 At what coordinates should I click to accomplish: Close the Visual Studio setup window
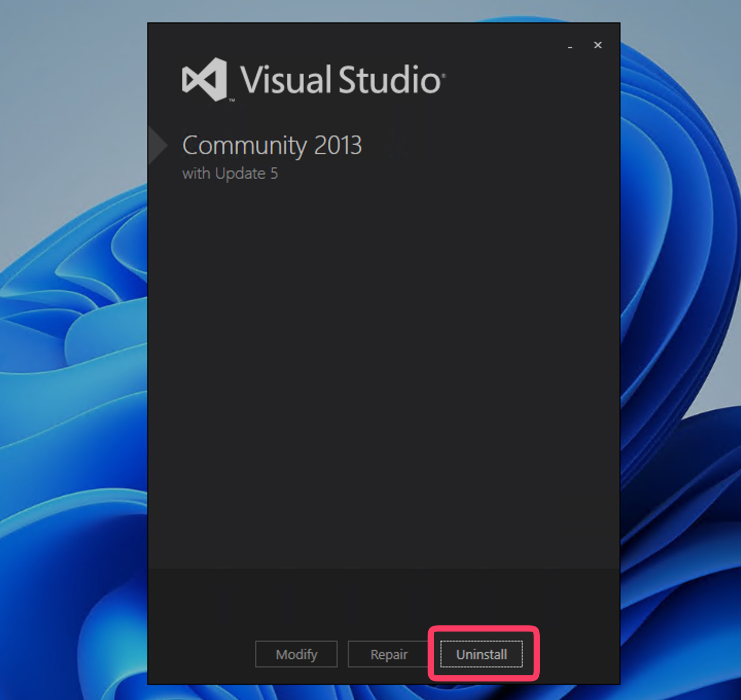click(598, 45)
